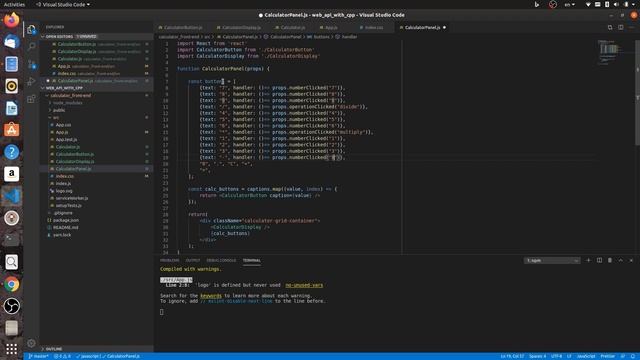Open App.test.js in the file tree

pyautogui.click(x=66, y=140)
